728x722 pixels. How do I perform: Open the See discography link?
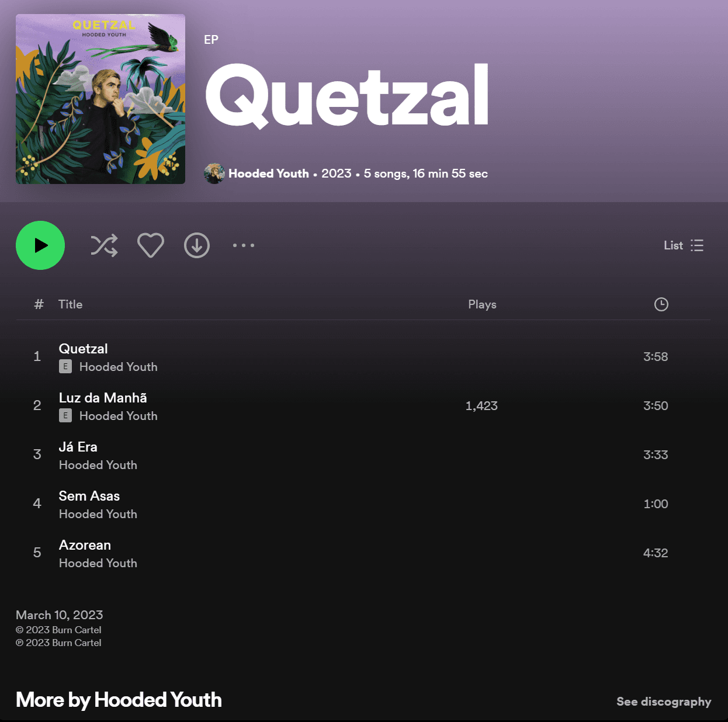pyautogui.click(x=664, y=702)
